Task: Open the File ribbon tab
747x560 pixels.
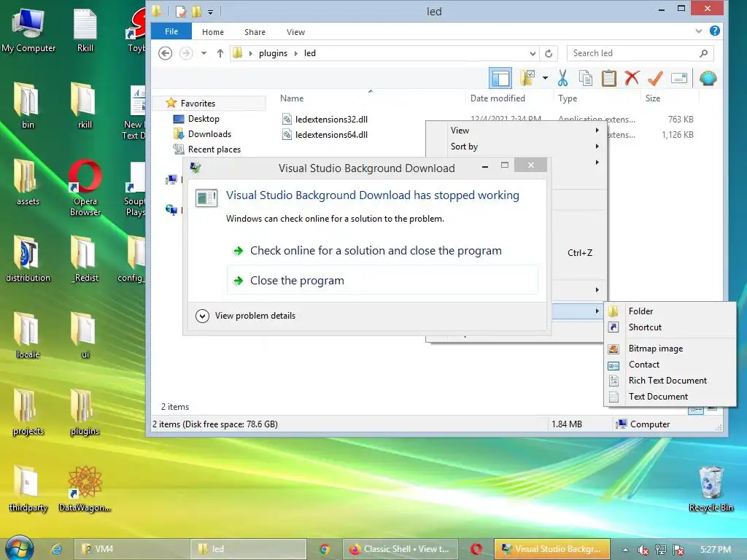Action: tap(171, 31)
